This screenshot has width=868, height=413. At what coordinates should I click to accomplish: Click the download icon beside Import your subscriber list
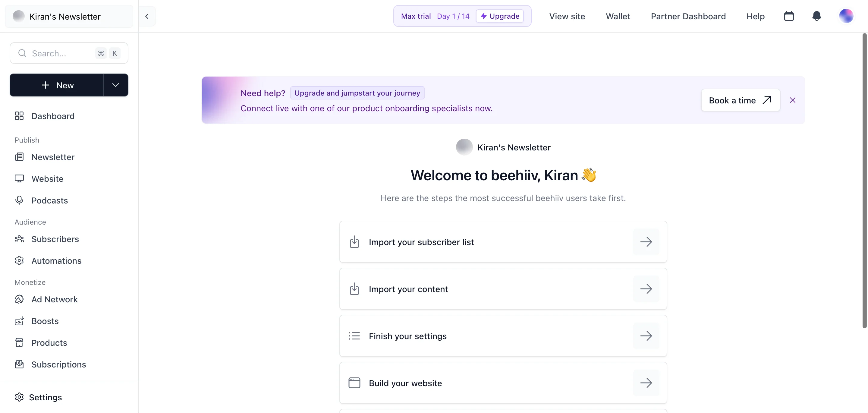click(354, 242)
